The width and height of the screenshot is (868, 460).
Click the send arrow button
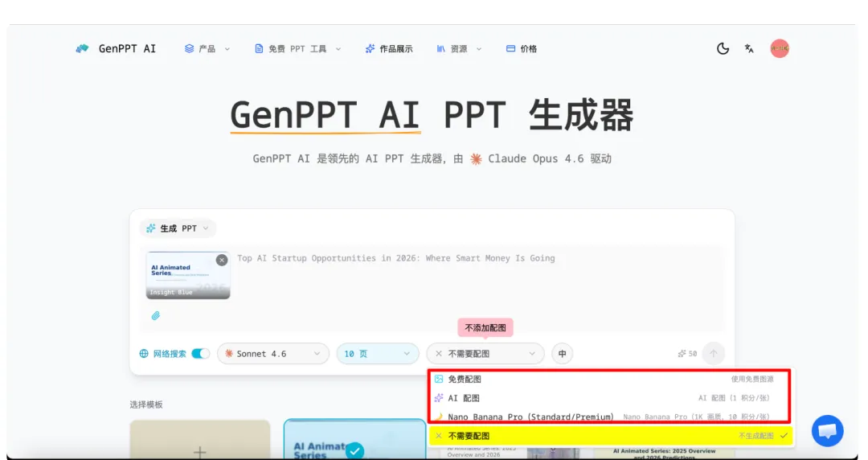pos(714,354)
